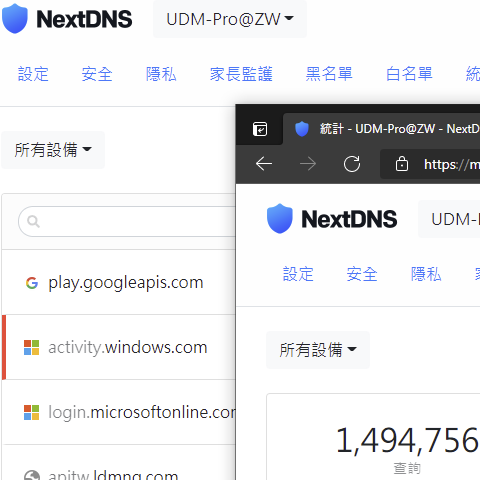Select the 統計 - UDM-Pro@ZW browser tab
The height and width of the screenshot is (480, 480).
coord(381,129)
